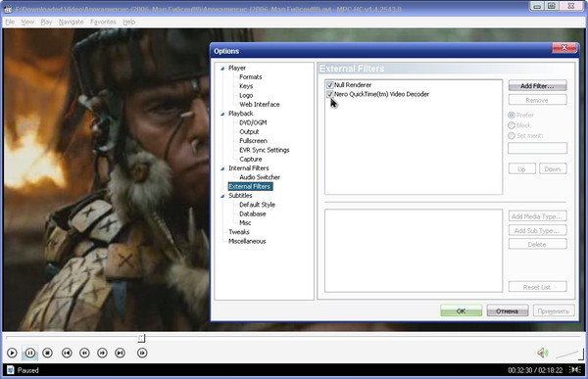588x379 pixels.
Task: Select the Block radio option
Action: tap(512, 125)
